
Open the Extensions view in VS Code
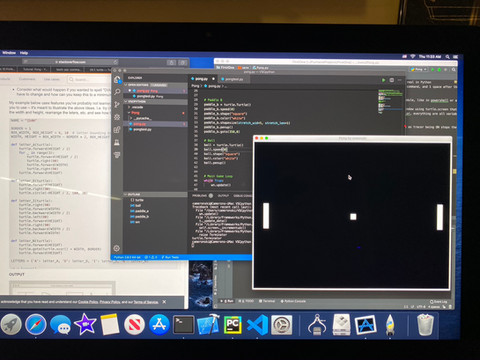[117, 130]
